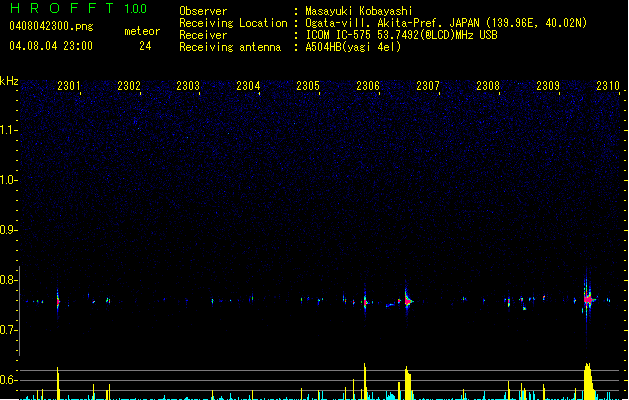Click the observer name Masayuki Kobayashi

click(x=359, y=11)
